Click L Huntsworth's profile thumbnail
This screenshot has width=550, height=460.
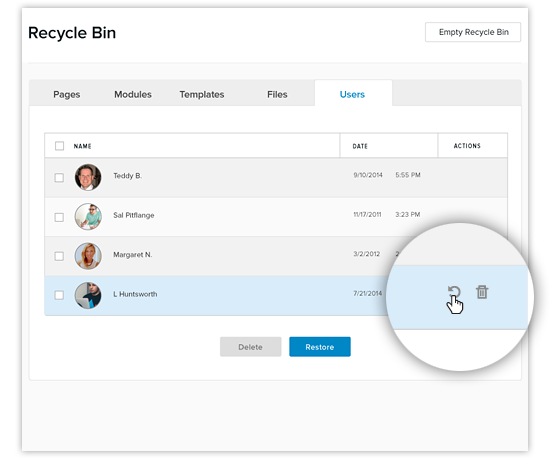click(88, 295)
